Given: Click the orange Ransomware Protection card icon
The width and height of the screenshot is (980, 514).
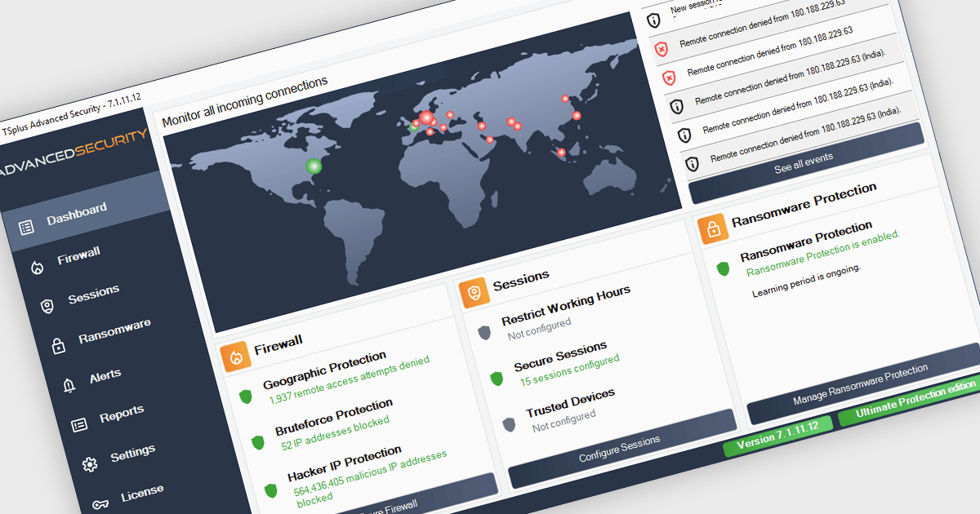Looking at the screenshot, I should pos(713,229).
